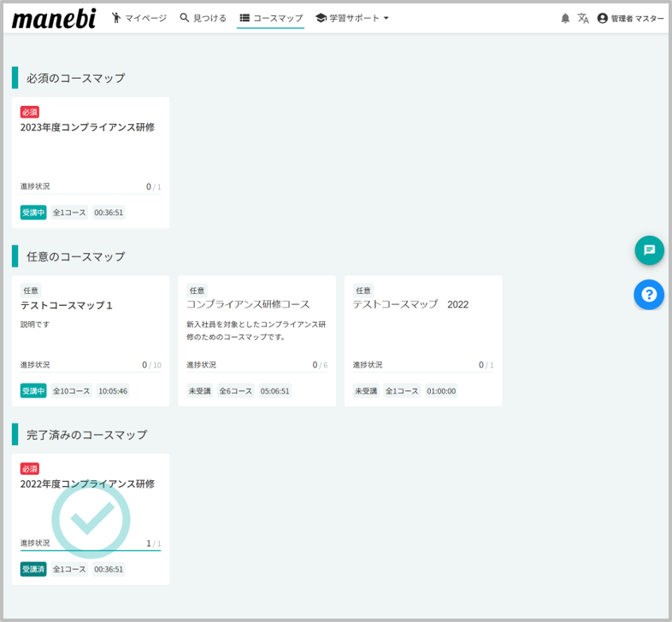Click progress bar on コンプライアンス研修コース card
672x622 pixels.
(256, 373)
